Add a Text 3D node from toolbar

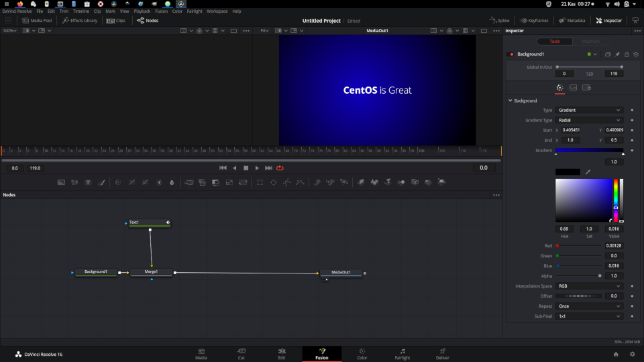click(x=388, y=182)
